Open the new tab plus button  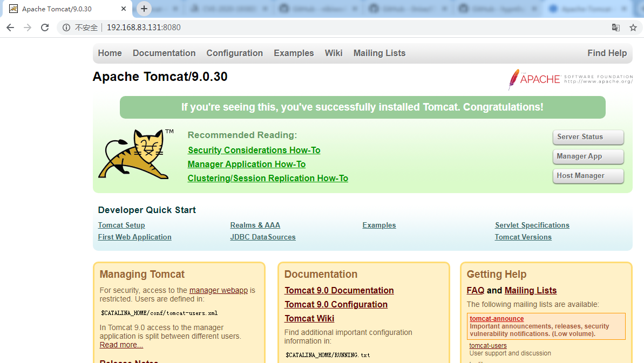pyautogui.click(x=144, y=9)
